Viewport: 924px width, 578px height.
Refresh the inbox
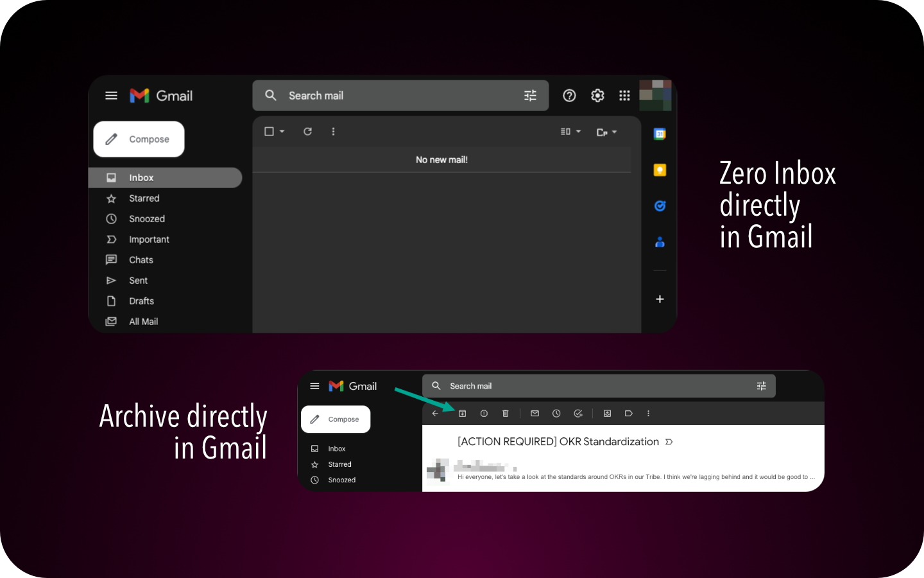click(x=308, y=132)
